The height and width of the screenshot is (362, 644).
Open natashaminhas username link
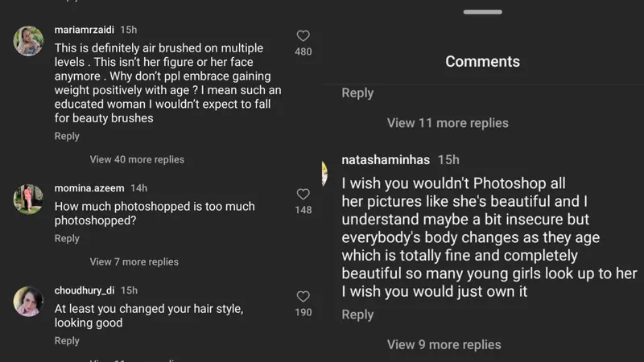386,160
